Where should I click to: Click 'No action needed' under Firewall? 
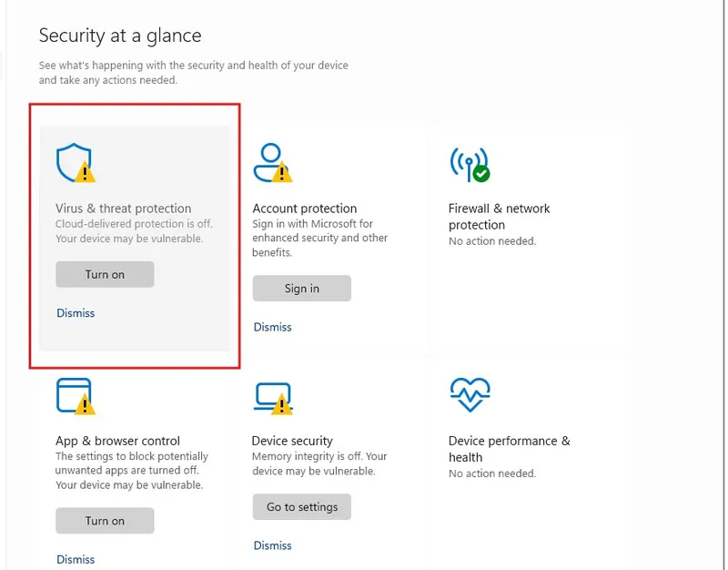[492, 241]
